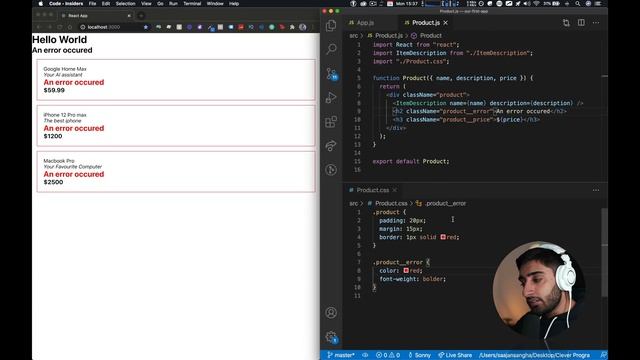
Task: Open the Terminal menu
Action: [192, 4]
